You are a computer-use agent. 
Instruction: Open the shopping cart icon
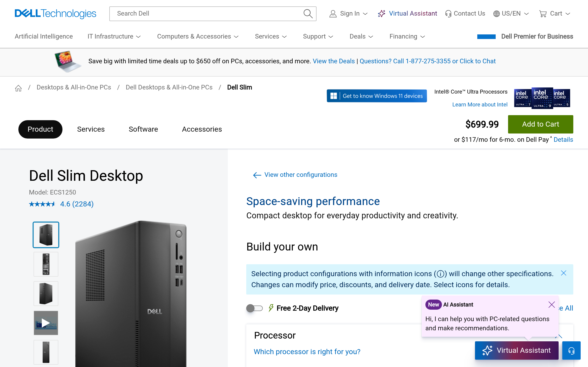pyautogui.click(x=543, y=14)
